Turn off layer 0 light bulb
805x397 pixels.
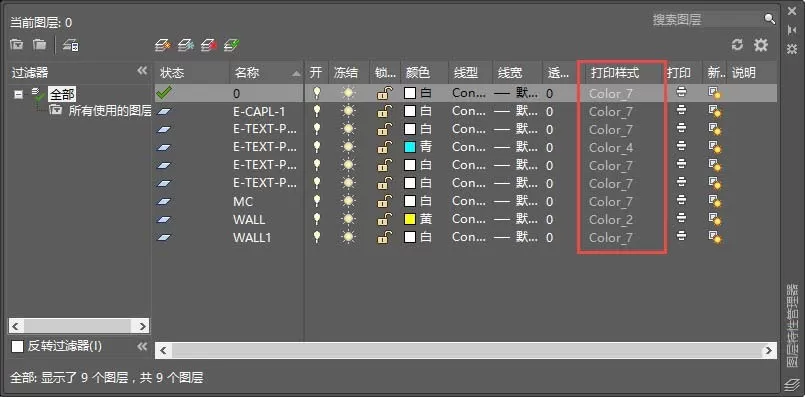point(317,93)
